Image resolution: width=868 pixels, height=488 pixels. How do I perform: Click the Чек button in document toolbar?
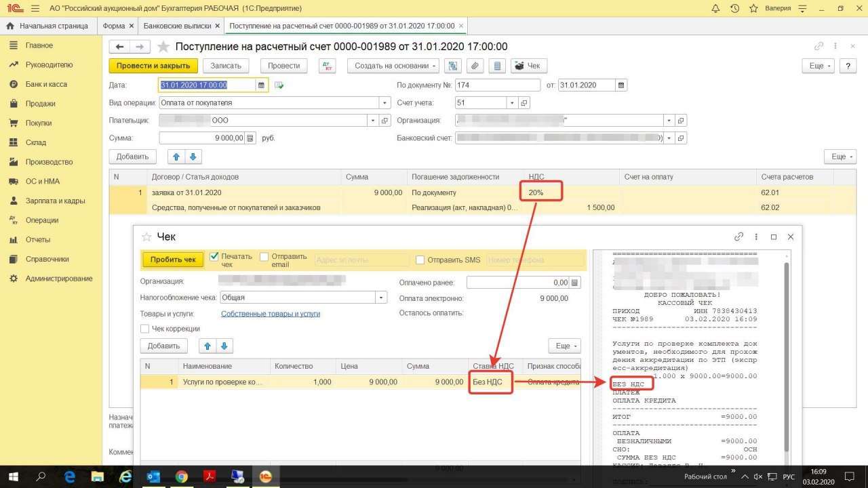(529, 66)
